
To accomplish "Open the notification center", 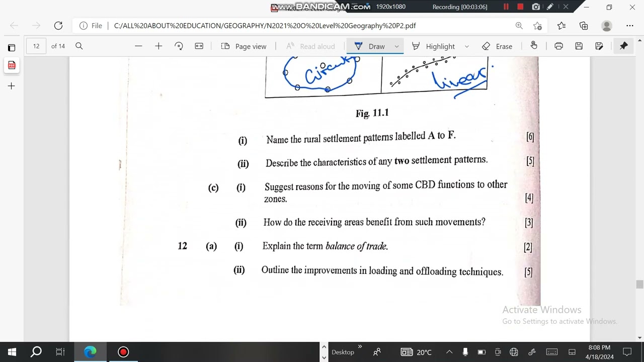I will [627, 352].
